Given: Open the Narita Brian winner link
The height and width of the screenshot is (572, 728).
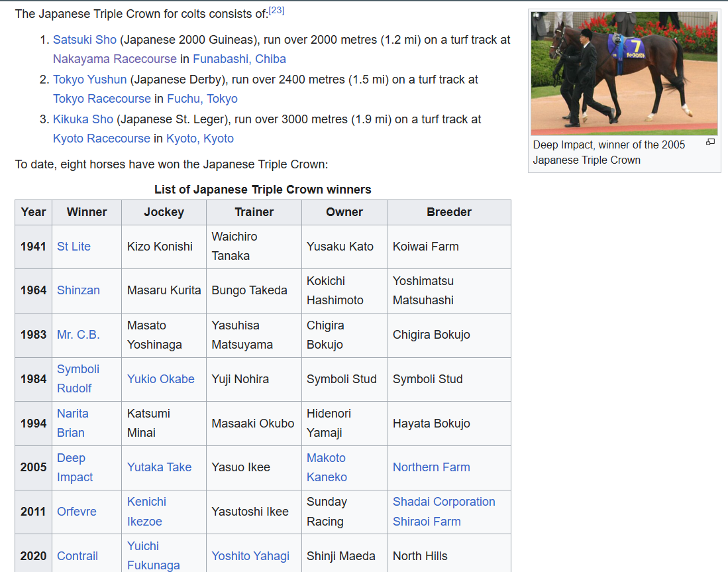Looking at the screenshot, I should click(x=73, y=424).
